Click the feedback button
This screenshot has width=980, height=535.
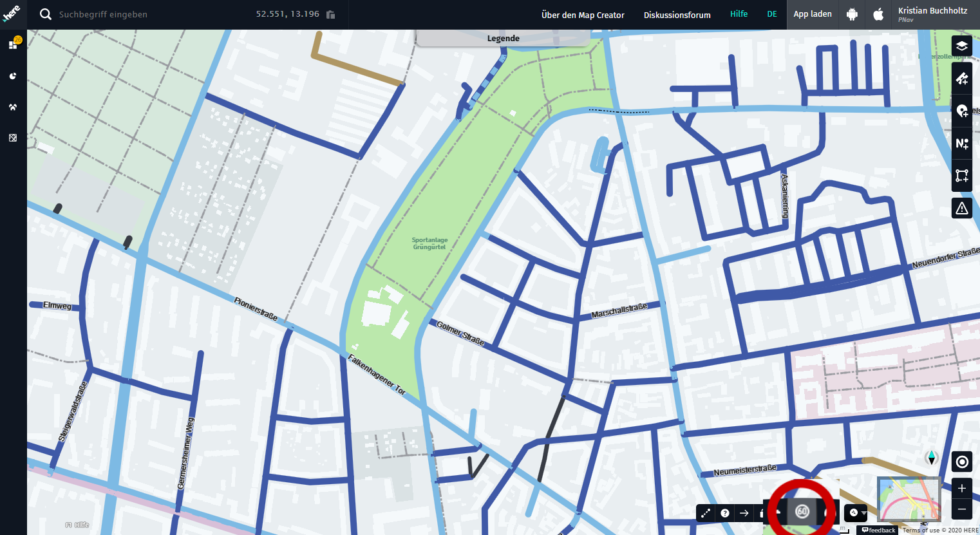[879, 530]
